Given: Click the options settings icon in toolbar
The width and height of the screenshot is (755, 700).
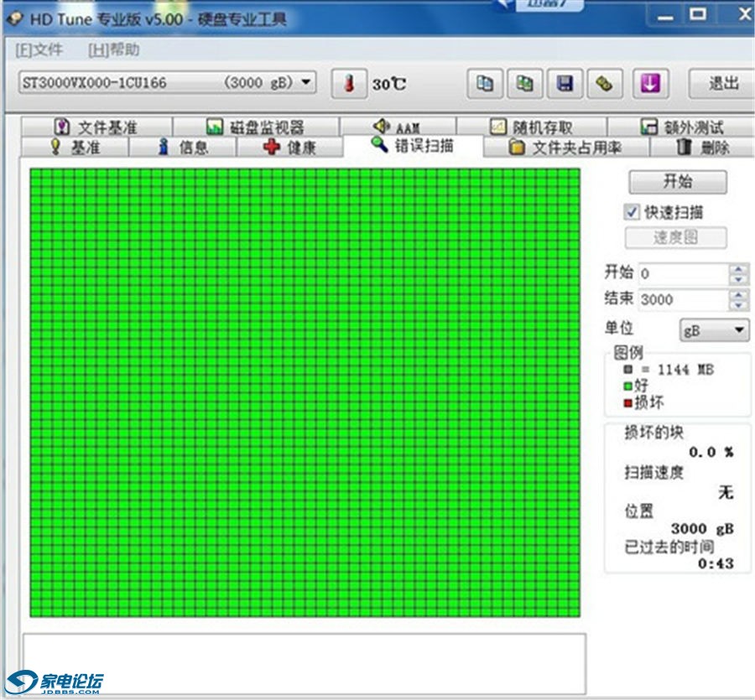Looking at the screenshot, I should (x=605, y=83).
